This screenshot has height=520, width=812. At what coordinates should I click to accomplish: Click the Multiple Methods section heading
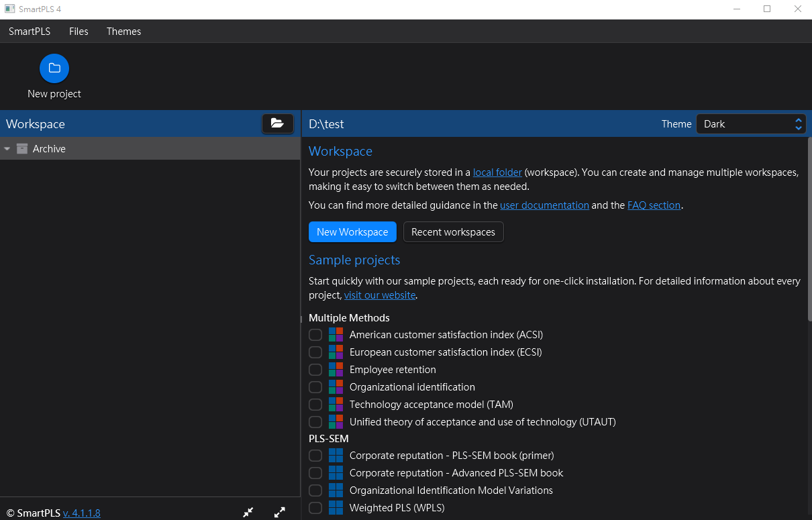[x=349, y=318]
